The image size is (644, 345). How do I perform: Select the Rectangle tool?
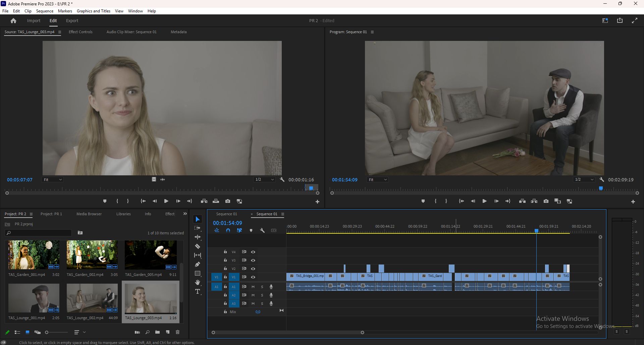pos(198,273)
